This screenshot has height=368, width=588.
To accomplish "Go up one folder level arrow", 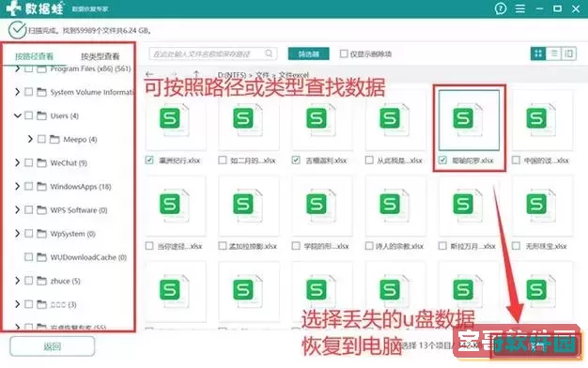I will [x=196, y=74].
